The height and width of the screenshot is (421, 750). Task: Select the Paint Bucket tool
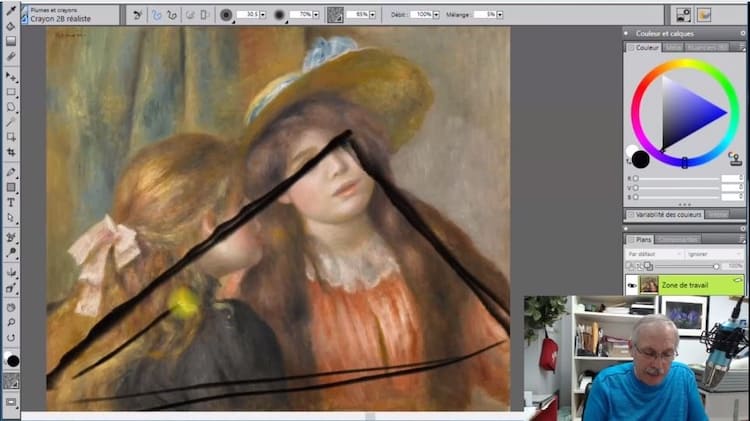point(11,26)
